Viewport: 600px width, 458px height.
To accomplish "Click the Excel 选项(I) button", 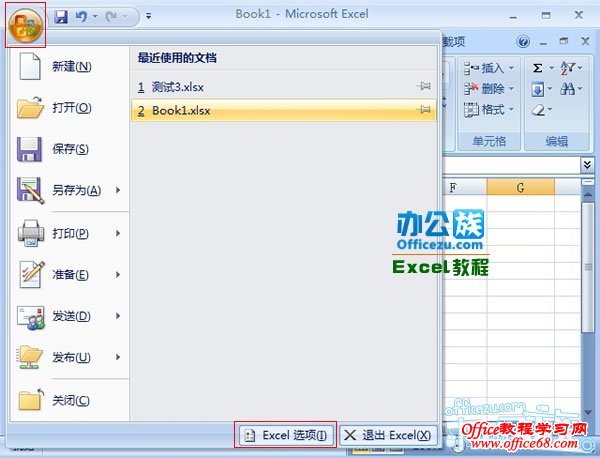I will (x=285, y=435).
